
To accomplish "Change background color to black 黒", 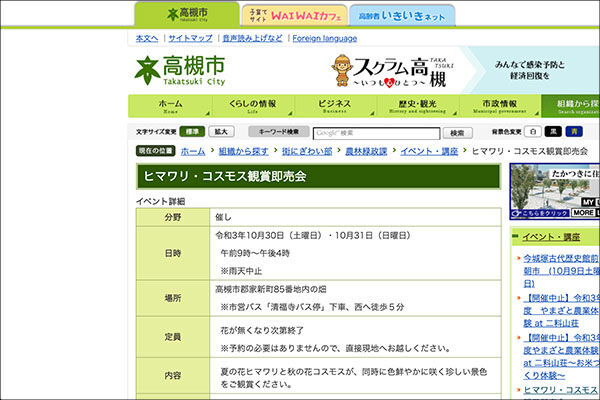I will (x=553, y=132).
